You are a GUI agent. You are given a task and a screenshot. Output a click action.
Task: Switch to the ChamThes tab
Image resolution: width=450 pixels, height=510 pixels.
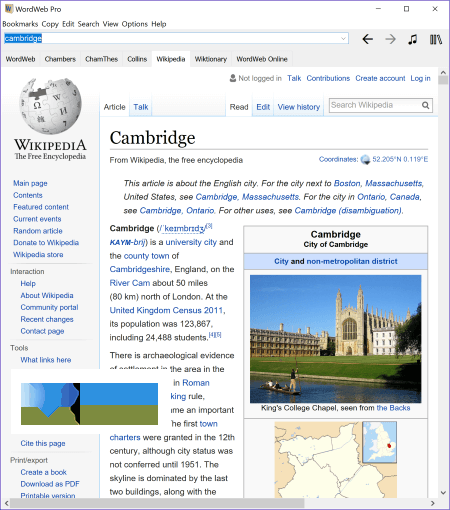(x=101, y=59)
